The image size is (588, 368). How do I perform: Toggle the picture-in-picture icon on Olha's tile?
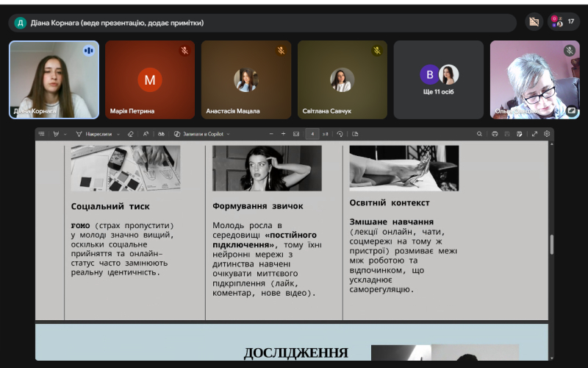(x=570, y=111)
